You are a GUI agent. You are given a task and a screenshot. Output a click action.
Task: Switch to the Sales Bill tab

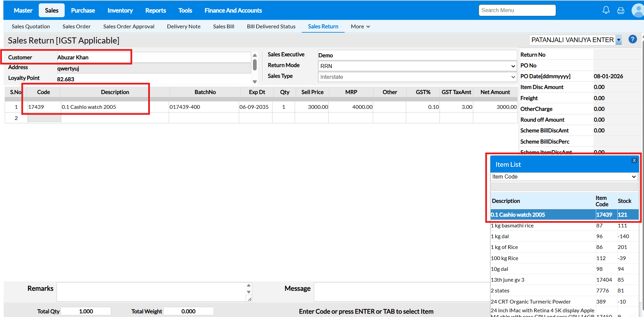tap(224, 27)
